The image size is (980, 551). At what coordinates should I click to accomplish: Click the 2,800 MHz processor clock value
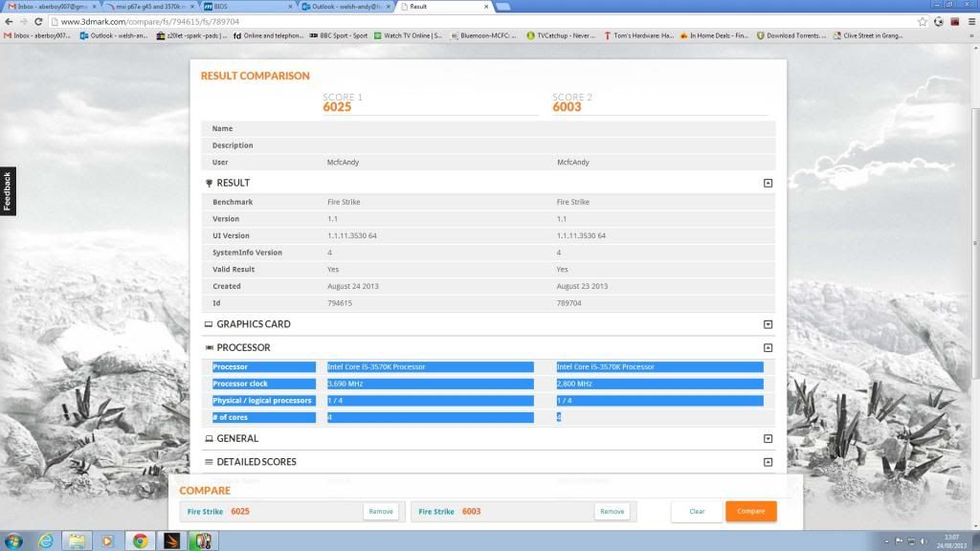[574, 384]
